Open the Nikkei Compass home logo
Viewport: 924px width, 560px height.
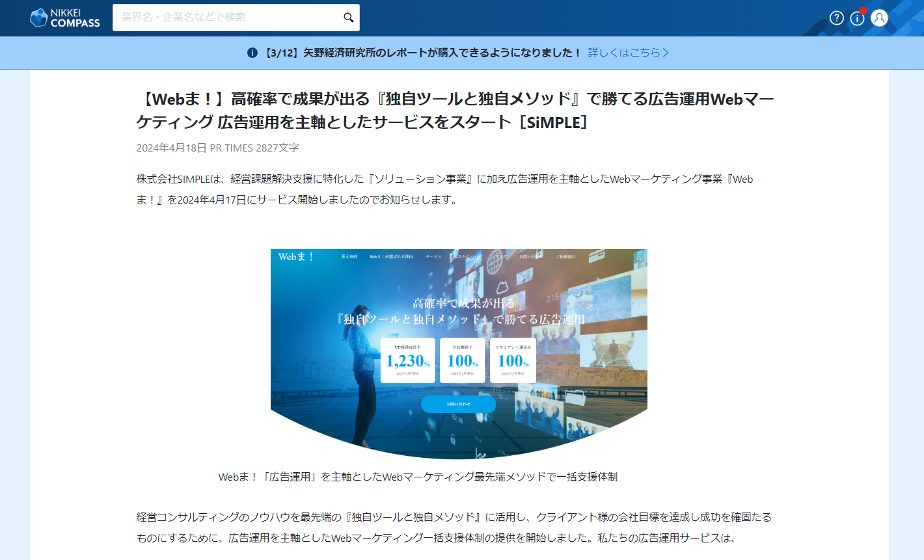tap(65, 18)
